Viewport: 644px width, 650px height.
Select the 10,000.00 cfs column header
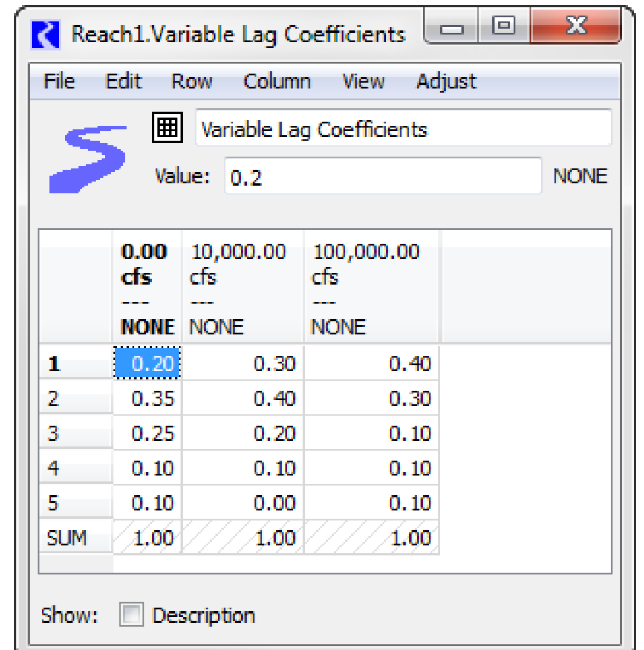(242, 288)
